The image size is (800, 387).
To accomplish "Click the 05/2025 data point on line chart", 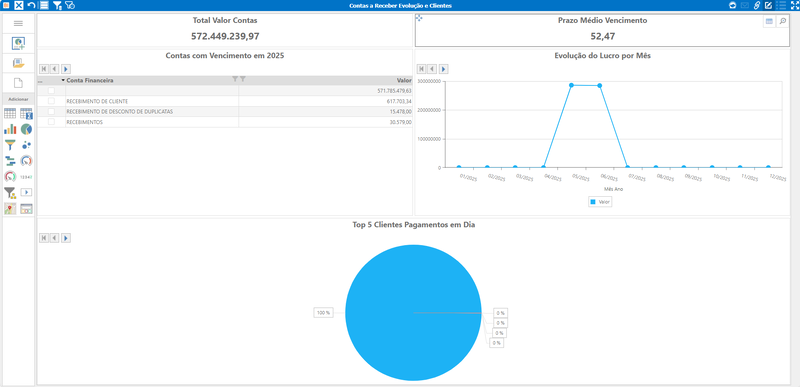I will [x=571, y=85].
